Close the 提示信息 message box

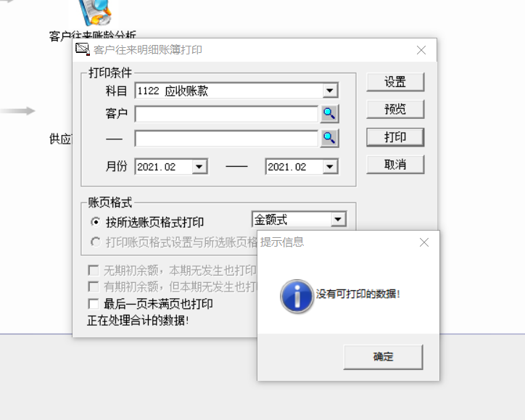424,242
